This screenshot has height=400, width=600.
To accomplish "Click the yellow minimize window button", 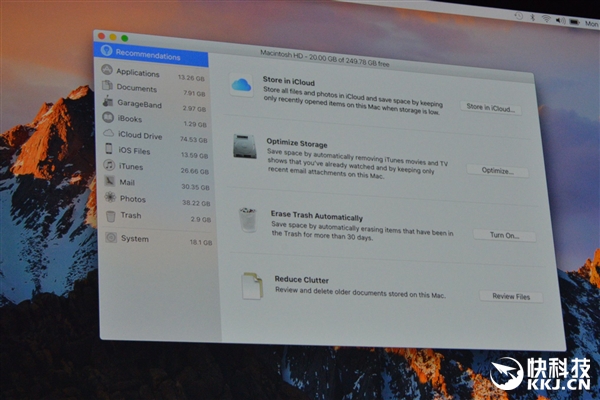I will click(113, 37).
